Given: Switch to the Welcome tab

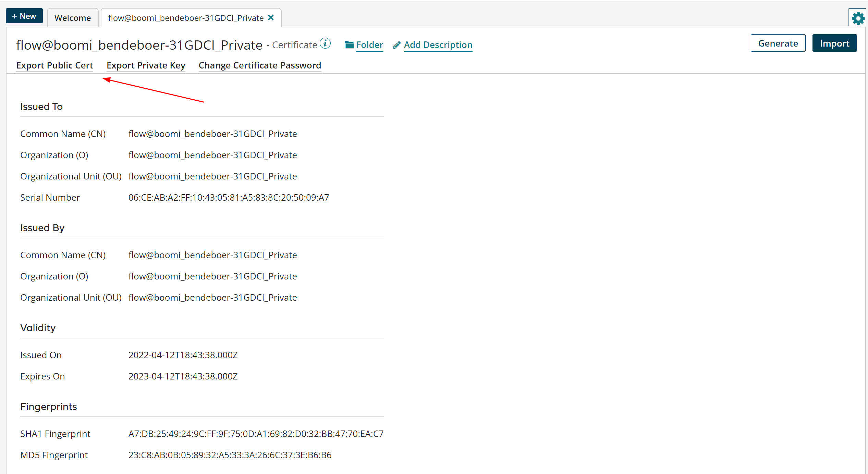Looking at the screenshot, I should click(x=73, y=17).
